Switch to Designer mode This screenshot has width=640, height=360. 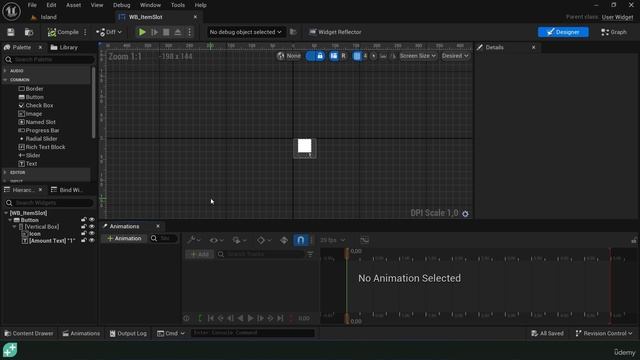click(563, 32)
